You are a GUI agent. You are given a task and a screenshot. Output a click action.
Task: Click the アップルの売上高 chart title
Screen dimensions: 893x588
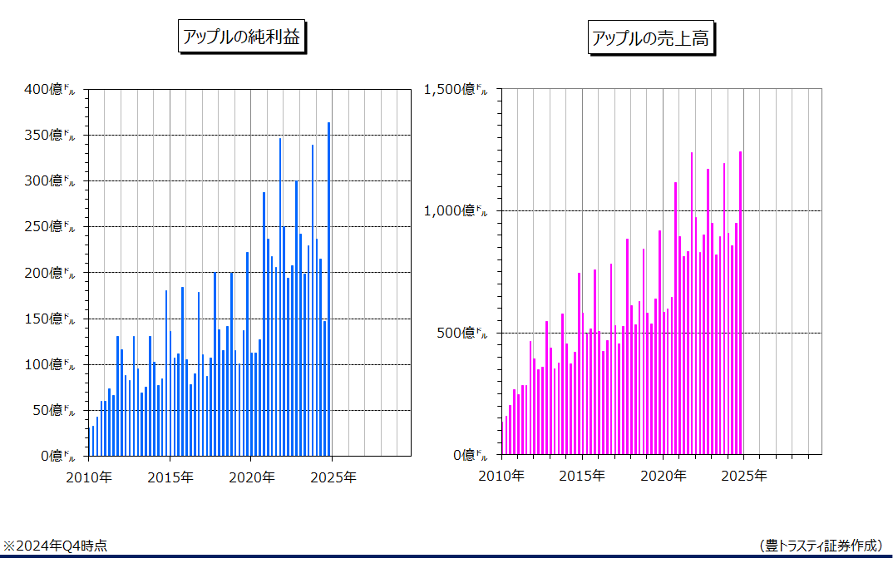pos(651,38)
